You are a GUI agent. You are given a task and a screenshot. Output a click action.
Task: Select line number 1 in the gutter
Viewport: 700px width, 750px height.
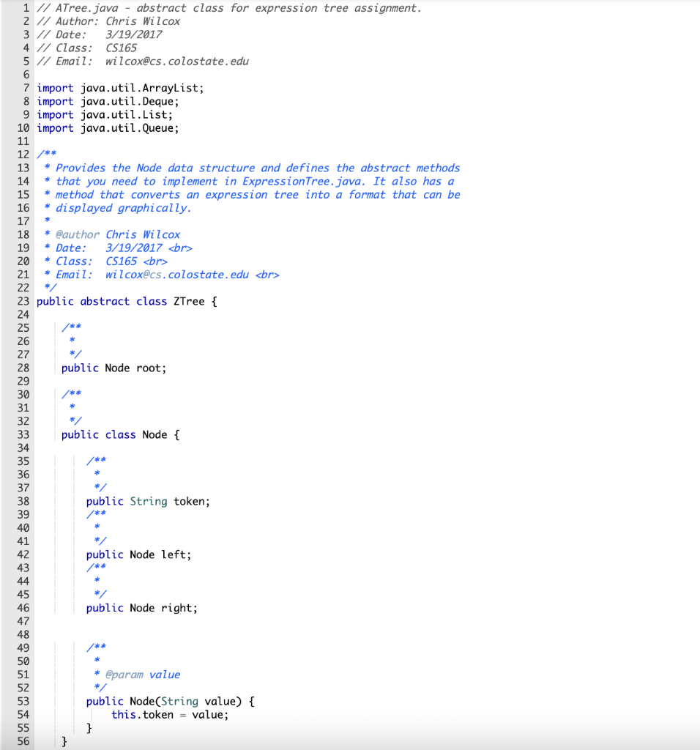coord(25,7)
